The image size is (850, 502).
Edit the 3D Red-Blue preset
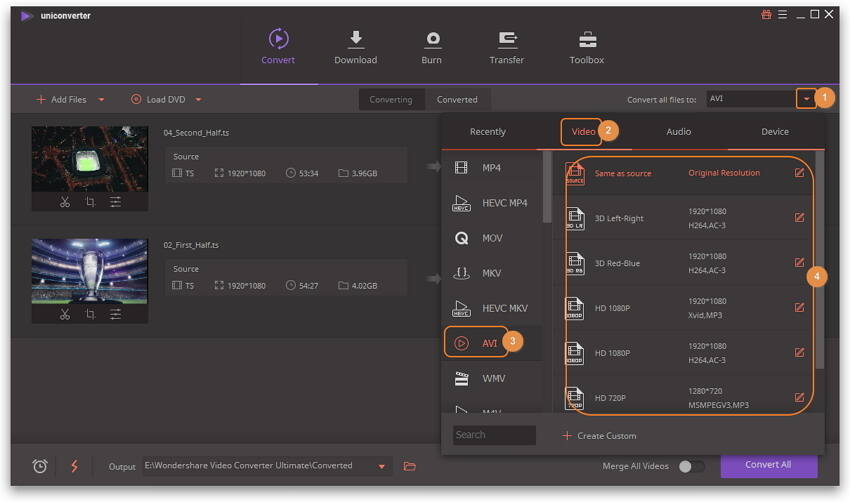pos(799,262)
